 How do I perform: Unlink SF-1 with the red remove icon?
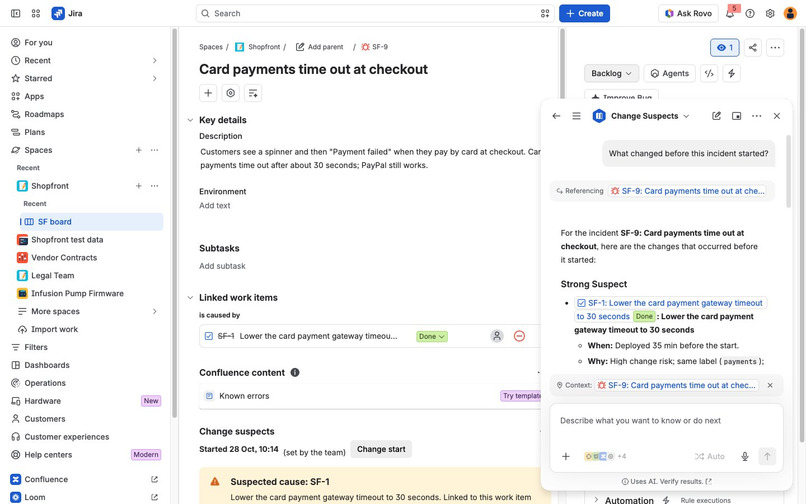[x=519, y=336]
